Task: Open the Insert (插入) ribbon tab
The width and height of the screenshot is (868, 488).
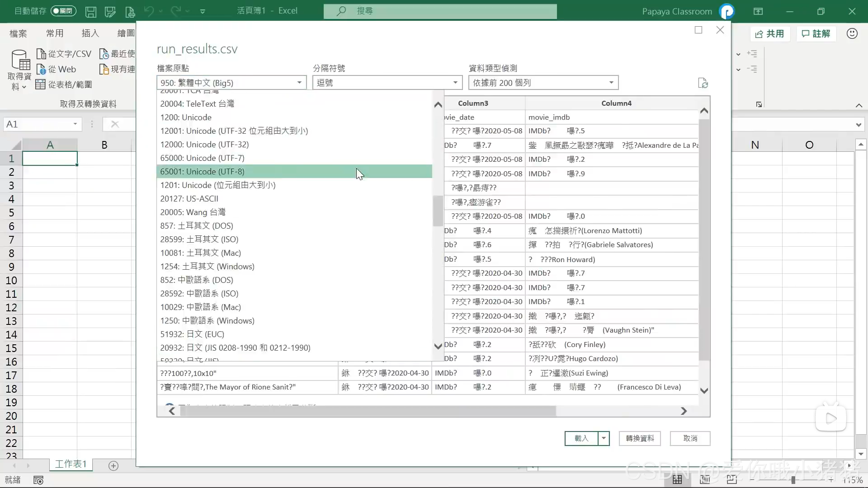Action: [90, 33]
